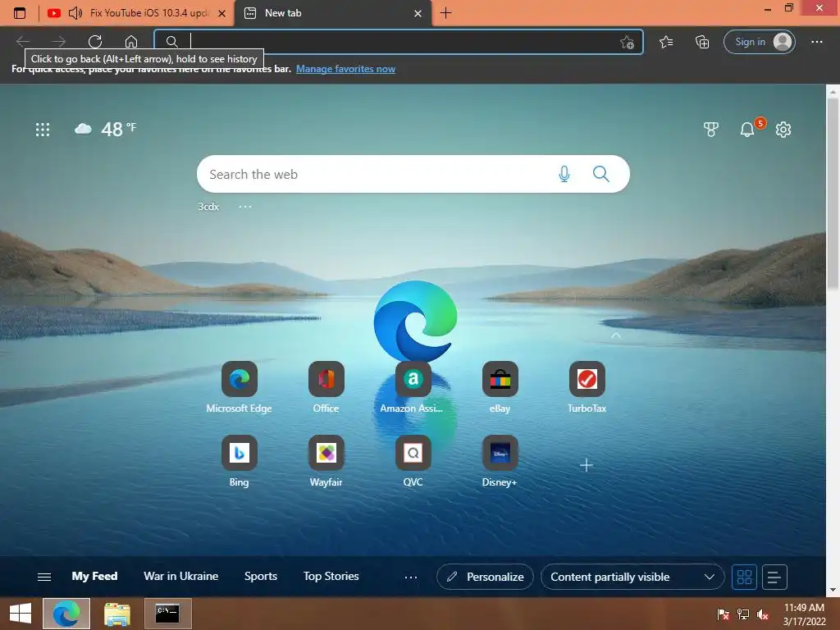Click the page vertical scrollbar thumb

click(833, 194)
